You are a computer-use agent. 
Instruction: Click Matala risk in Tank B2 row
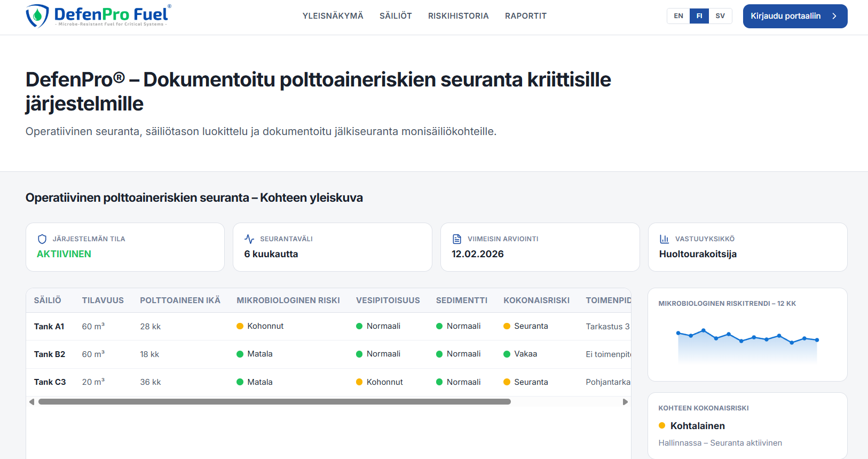pos(260,354)
